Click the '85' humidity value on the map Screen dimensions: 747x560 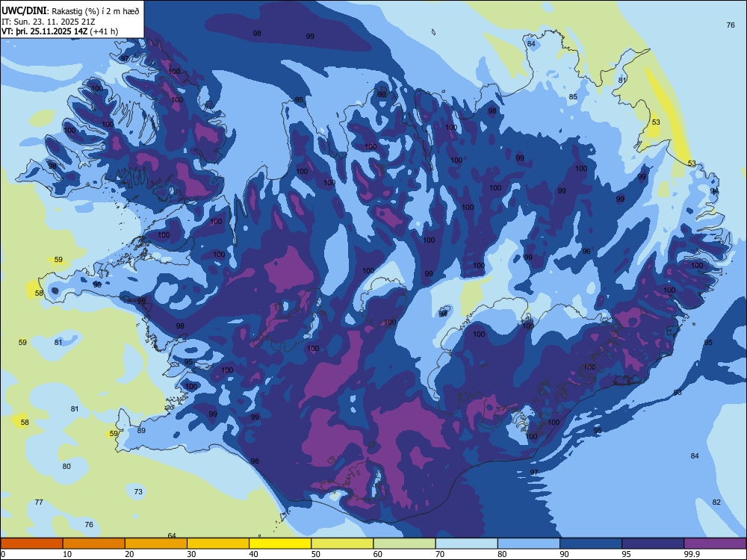click(573, 96)
